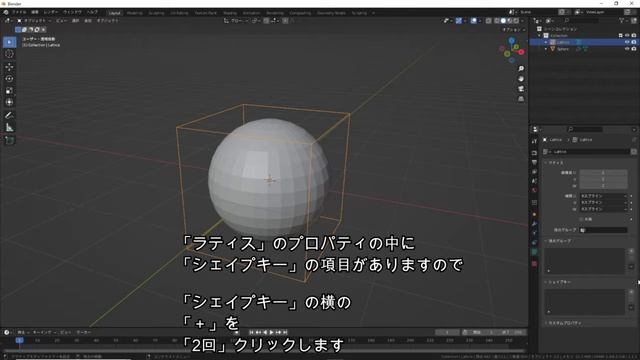Open the Interpolation V type dropdown
This screenshot has height=360, width=640.
point(603,202)
